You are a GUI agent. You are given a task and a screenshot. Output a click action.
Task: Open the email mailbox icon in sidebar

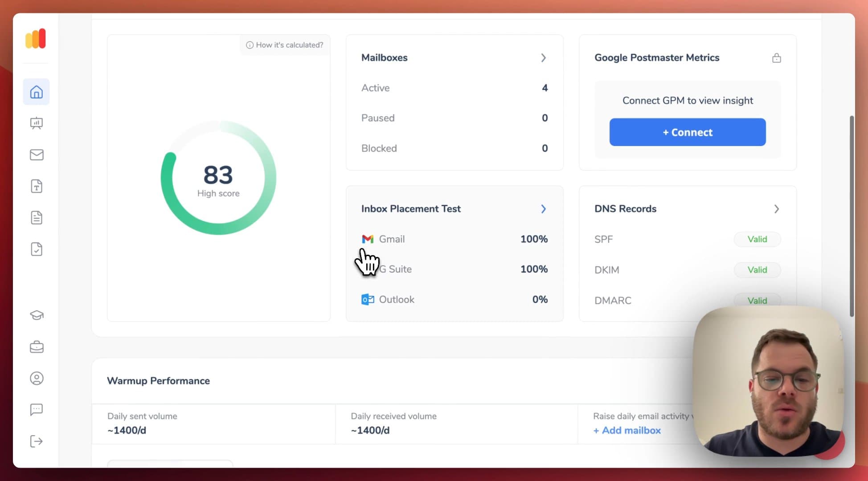(36, 155)
